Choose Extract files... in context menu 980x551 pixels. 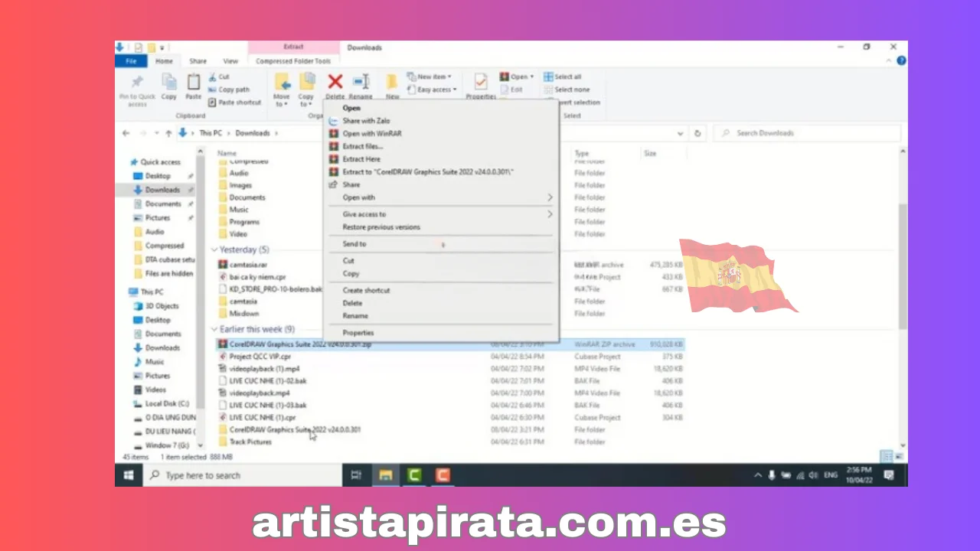click(x=362, y=146)
